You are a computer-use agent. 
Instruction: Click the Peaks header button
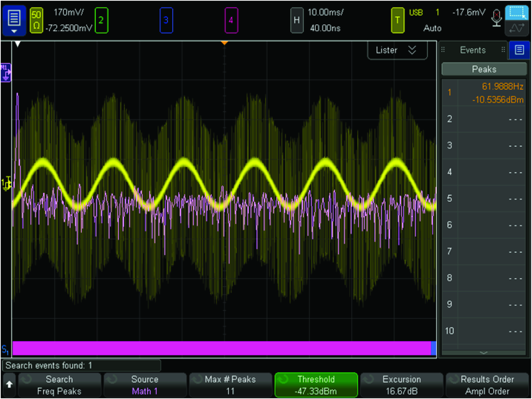[x=484, y=69]
